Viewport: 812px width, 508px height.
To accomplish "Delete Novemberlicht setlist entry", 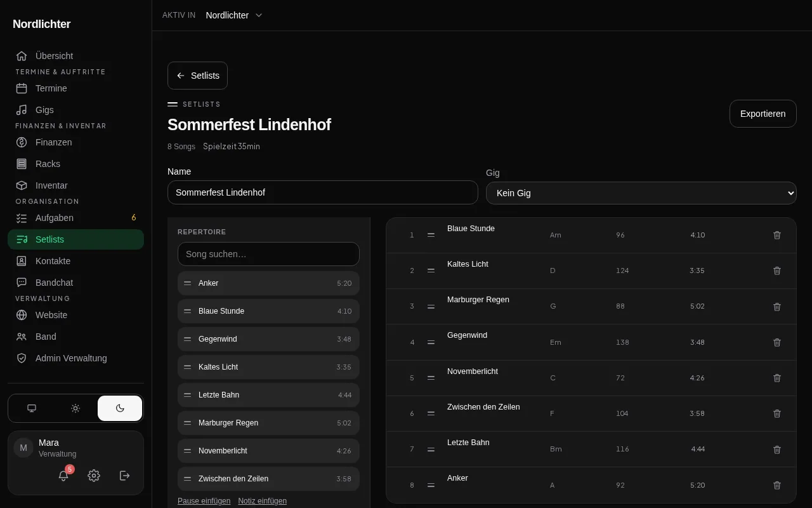I will [777, 378].
